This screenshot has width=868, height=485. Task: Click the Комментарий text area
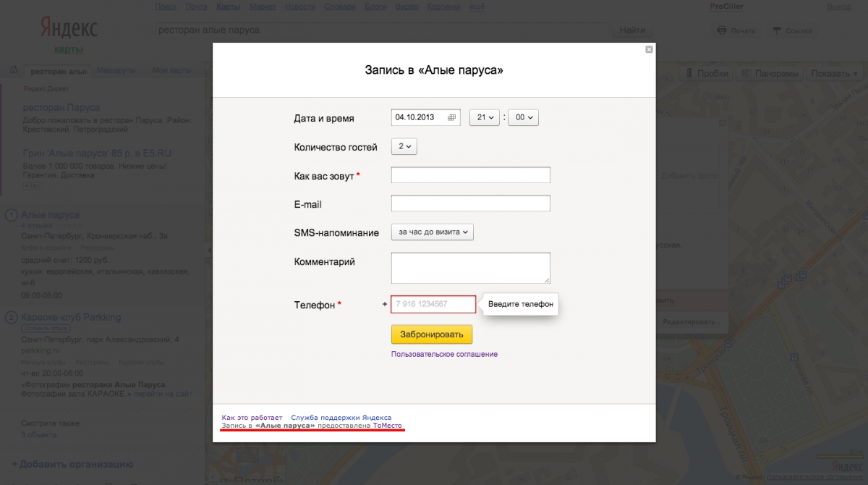click(x=471, y=268)
